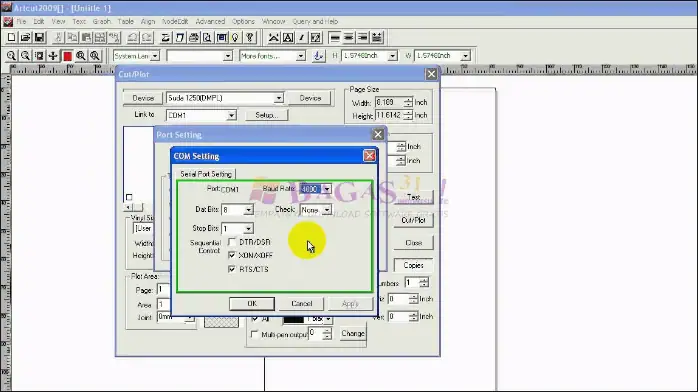Screen dimensions: 698x392
Task: Open the Options menu
Action: pyautogui.click(x=243, y=21)
